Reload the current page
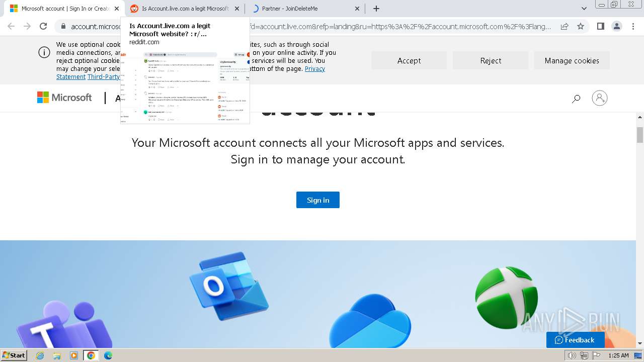The height and width of the screenshot is (362, 644). pos(43,26)
